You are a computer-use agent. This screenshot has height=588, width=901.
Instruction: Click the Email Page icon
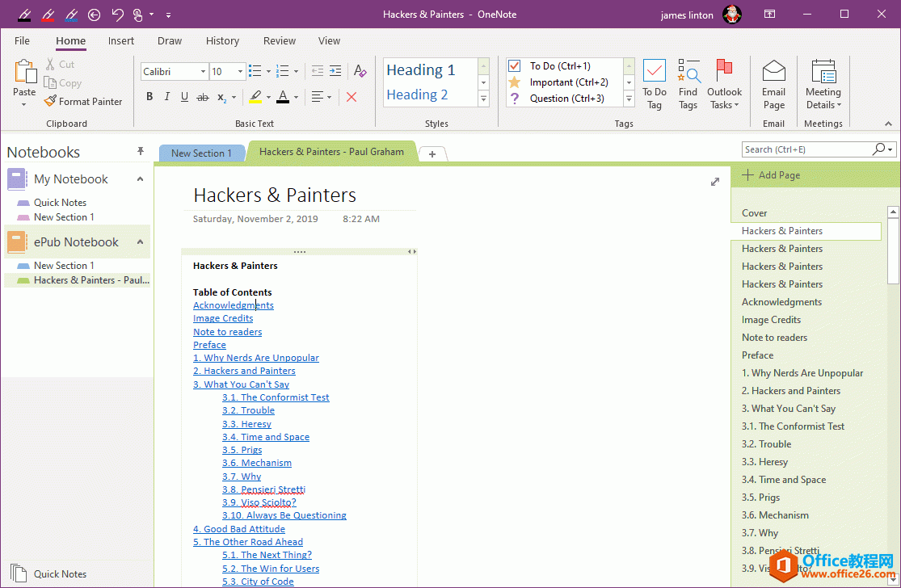[x=773, y=81]
